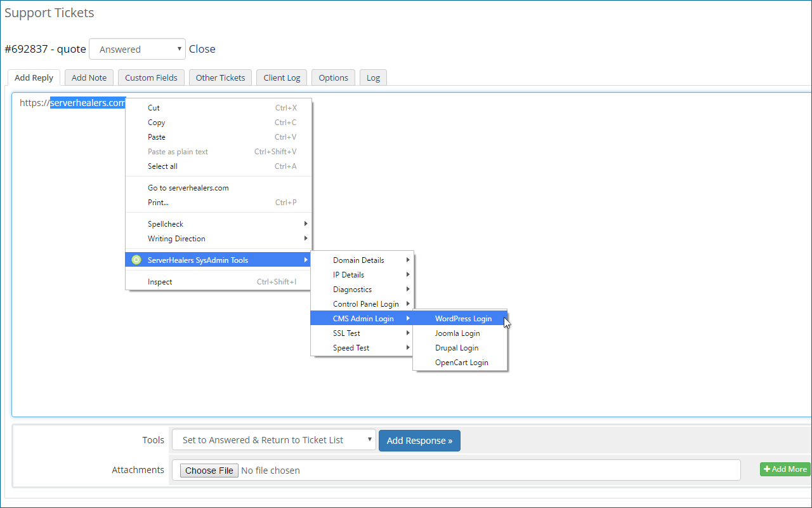The width and height of the screenshot is (812, 508).
Task: Click the Support Tickets heading
Action: click(x=49, y=13)
